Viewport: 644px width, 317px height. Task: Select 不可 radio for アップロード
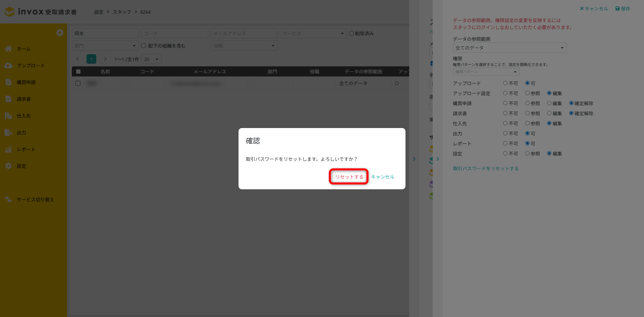(x=505, y=83)
